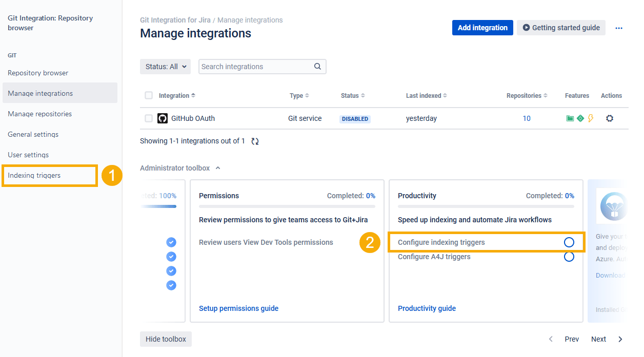644x357 pixels.
Task: Click the Next pagination button
Action: (598, 339)
